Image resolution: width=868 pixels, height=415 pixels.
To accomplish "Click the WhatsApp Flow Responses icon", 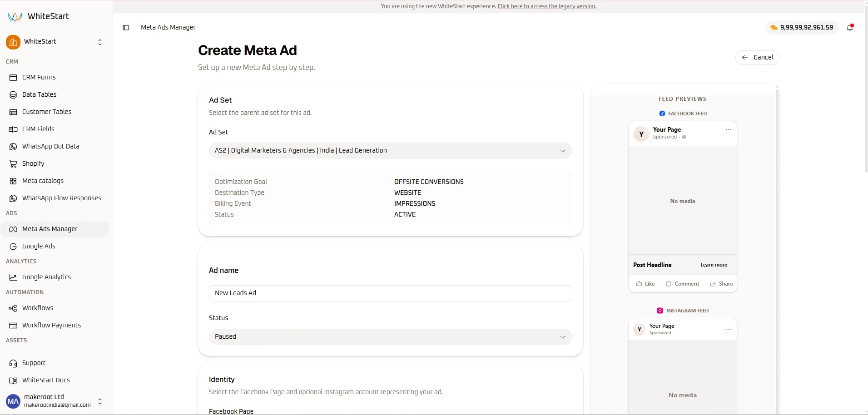I will click(13, 198).
